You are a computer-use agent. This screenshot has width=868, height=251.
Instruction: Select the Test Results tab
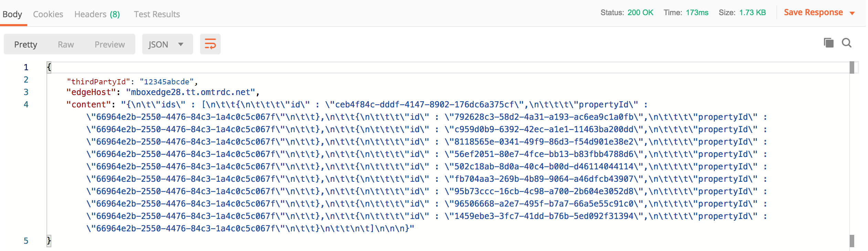pyautogui.click(x=157, y=14)
